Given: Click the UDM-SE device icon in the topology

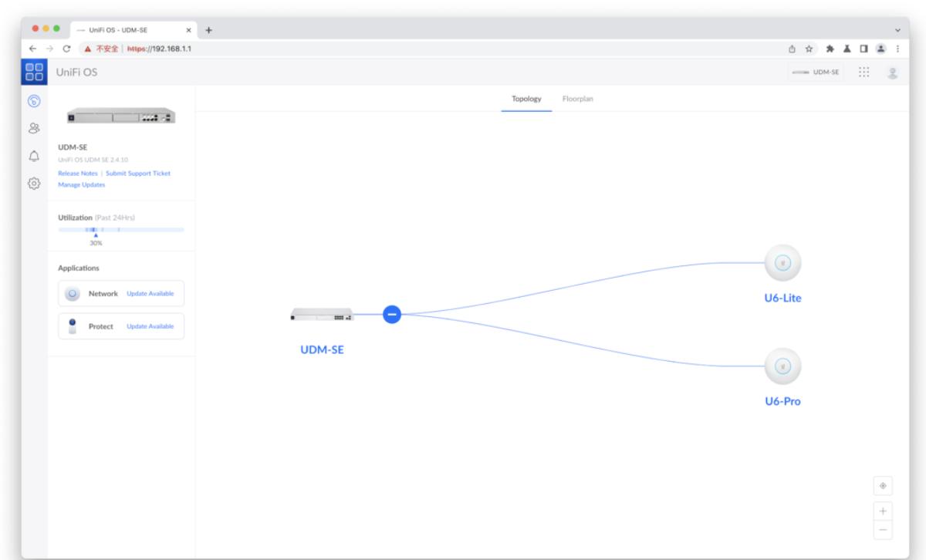Looking at the screenshot, I should click(322, 315).
